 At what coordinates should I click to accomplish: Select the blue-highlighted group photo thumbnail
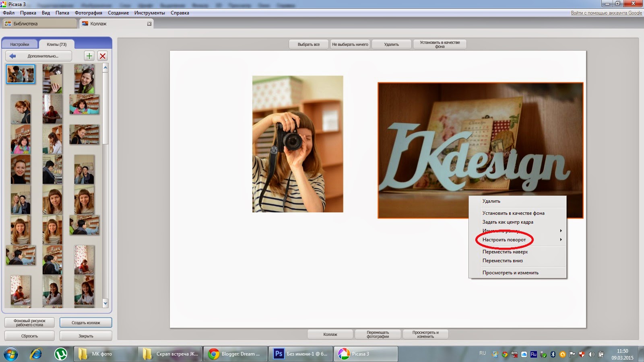(x=21, y=74)
